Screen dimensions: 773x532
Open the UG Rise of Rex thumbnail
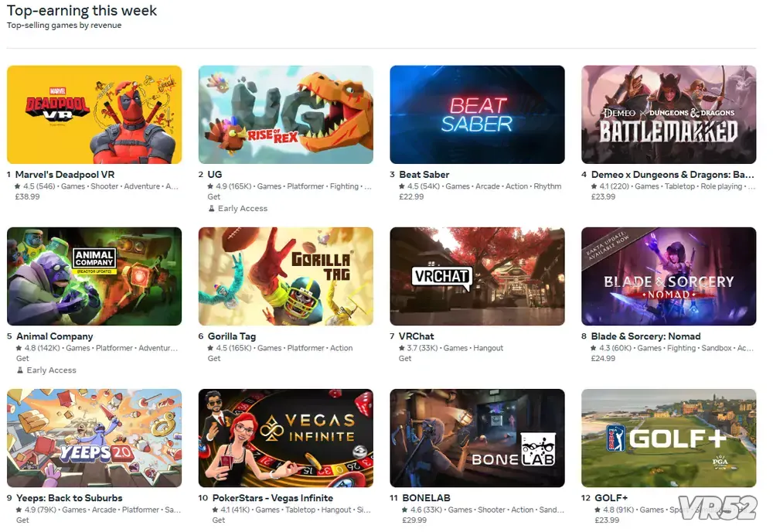pyautogui.click(x=286, y=114)
